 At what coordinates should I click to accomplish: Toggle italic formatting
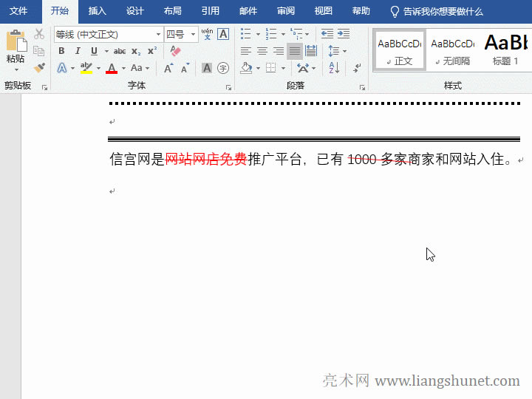tap(78, 51)
